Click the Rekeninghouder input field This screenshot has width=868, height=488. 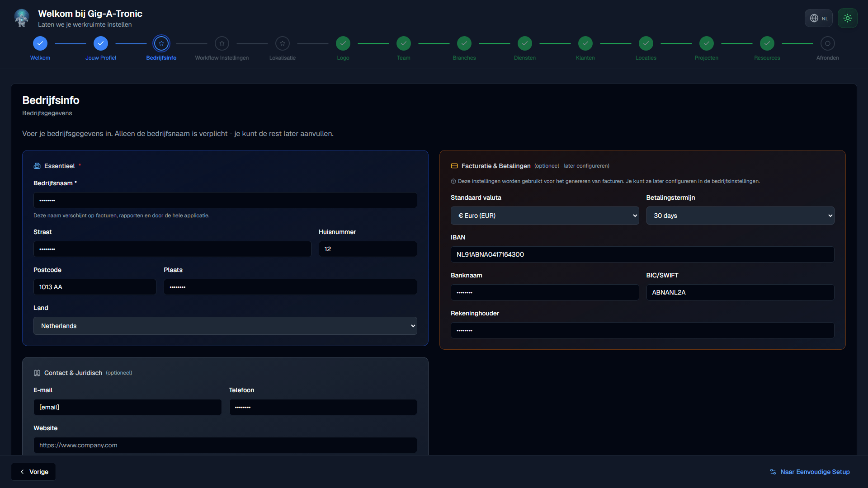point(642,330)
